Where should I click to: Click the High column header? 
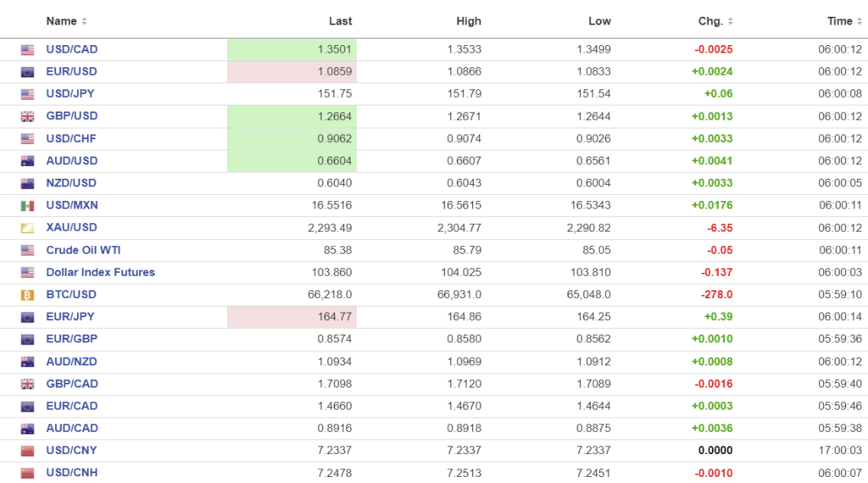pos(468,21)
